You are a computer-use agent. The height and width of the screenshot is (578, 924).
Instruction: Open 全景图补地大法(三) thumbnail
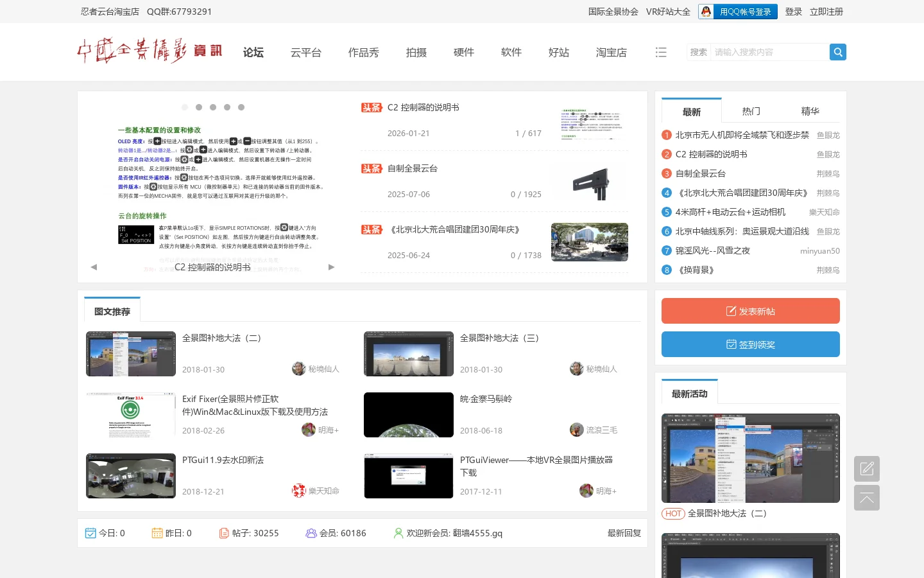click(409, 354)
